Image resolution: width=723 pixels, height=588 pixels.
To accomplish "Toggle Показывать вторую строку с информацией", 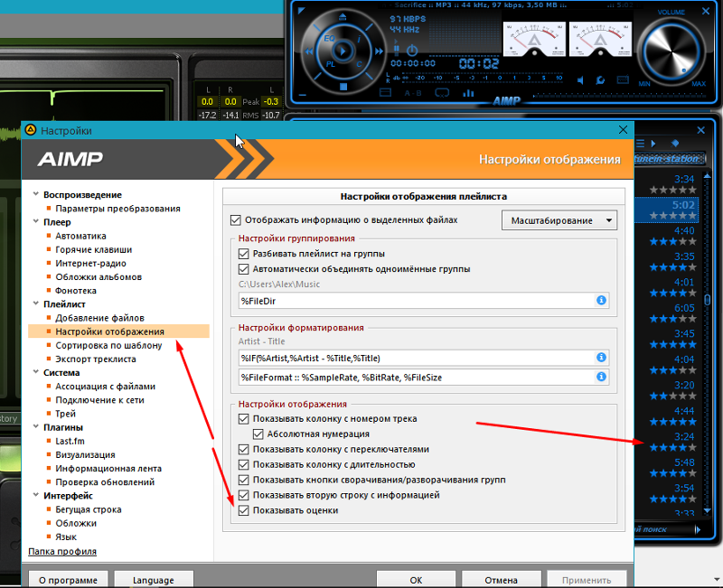I will coord(243,495).
